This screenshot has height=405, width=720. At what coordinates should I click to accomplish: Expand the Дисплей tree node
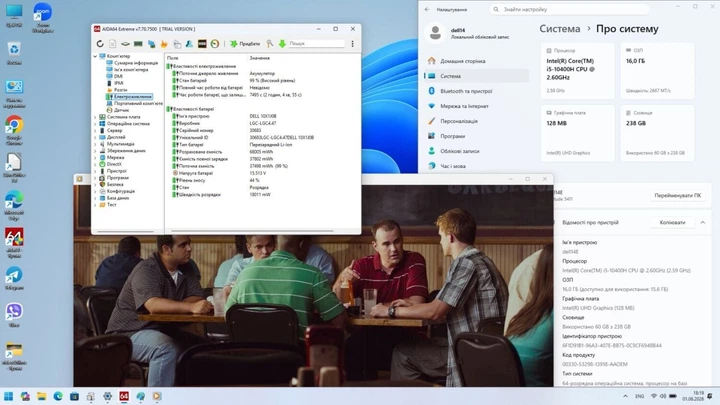pos(95,137)
